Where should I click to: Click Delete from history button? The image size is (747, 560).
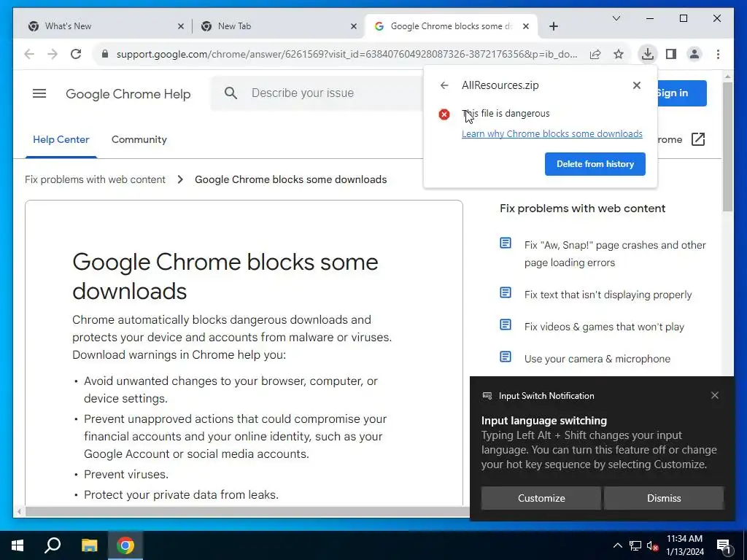click(x=595, y=164)
